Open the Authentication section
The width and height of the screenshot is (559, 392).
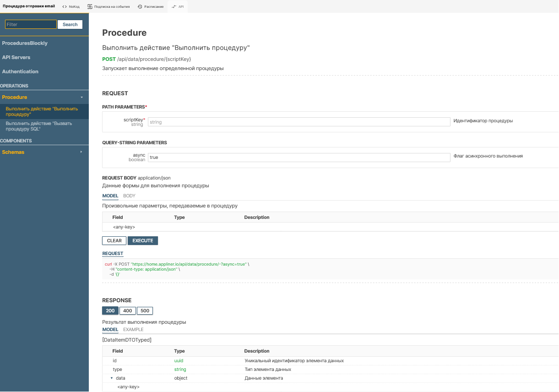(x=20, y=71)
